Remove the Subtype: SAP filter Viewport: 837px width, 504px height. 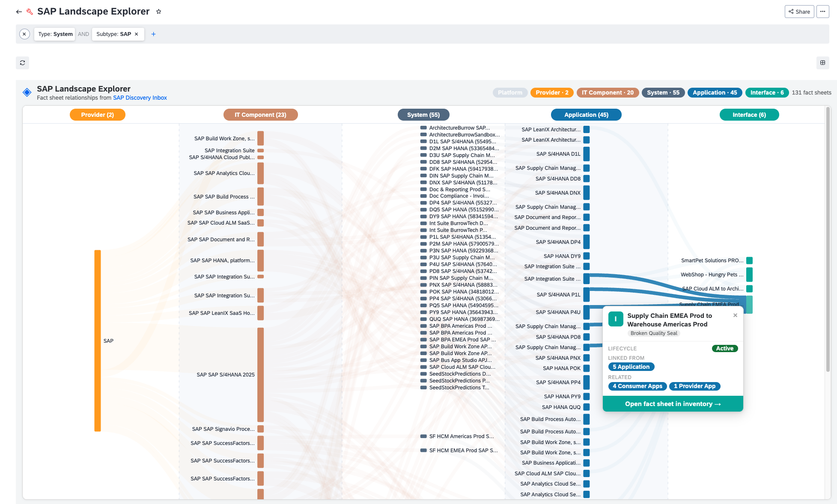tap(137, 34)
